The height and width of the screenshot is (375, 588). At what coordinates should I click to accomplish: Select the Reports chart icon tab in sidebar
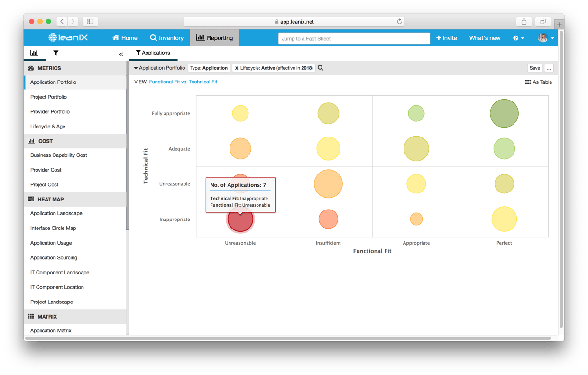35,54
